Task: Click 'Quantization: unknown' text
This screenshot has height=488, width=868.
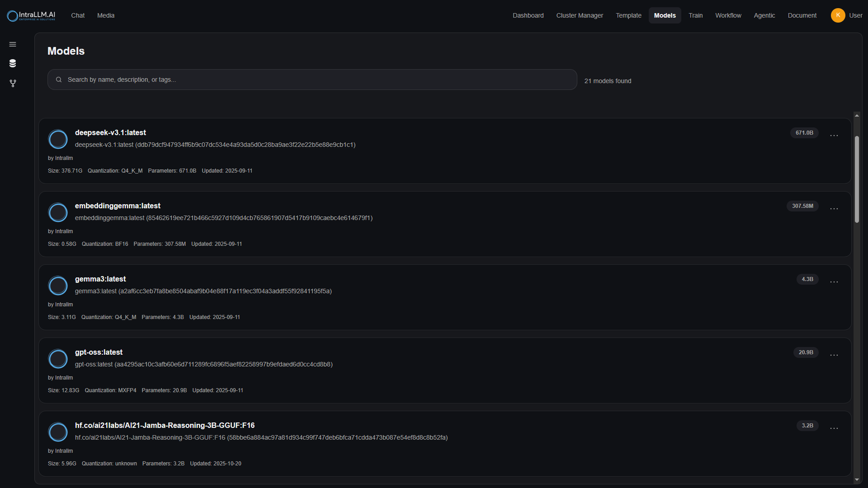Action: click(109, 464)
